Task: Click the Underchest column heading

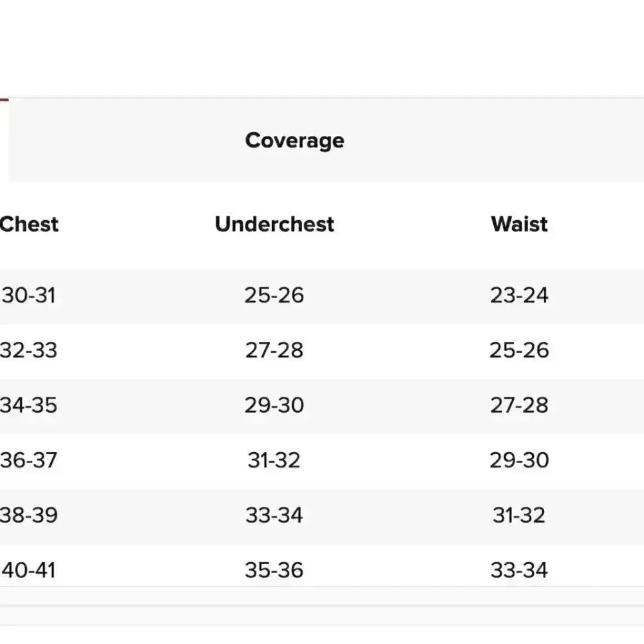Action: 274,224
